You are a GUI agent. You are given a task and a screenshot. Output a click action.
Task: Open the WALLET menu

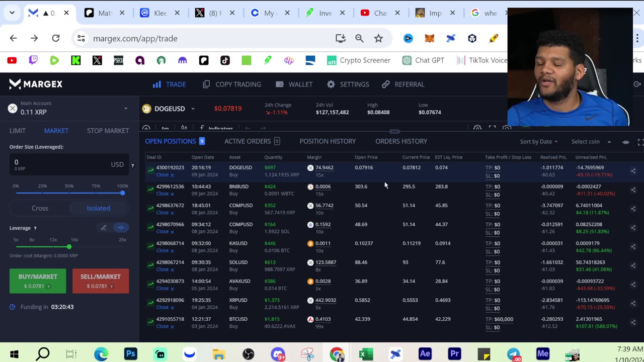[294, 84]
